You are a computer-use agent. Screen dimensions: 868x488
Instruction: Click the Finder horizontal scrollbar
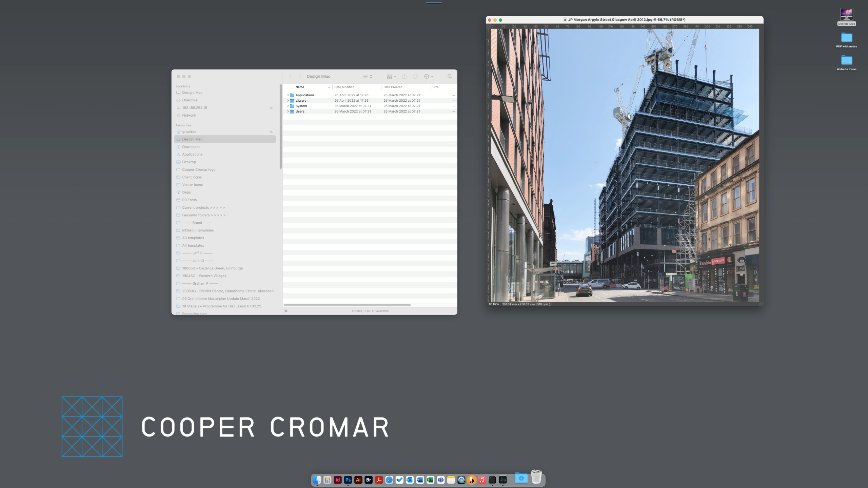click(x=347, y=305)
